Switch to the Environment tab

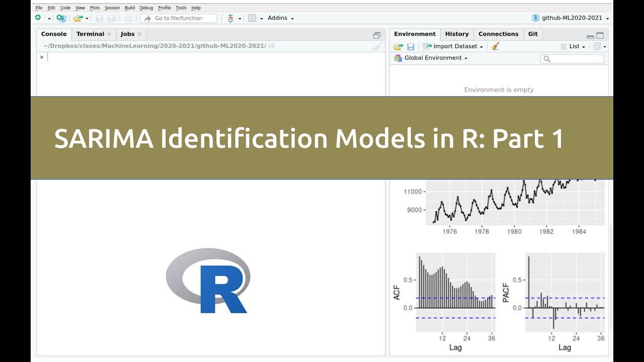pos(415,34)
